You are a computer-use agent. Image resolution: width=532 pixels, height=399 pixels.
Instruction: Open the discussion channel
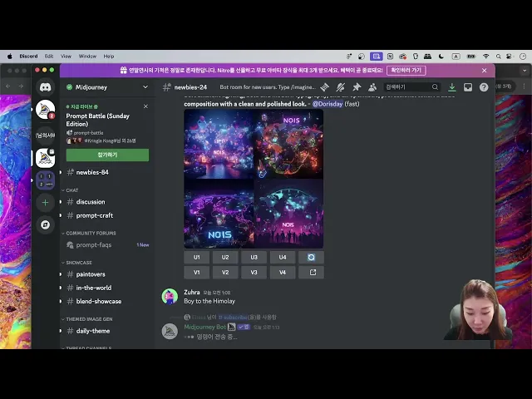click(106, 202)
